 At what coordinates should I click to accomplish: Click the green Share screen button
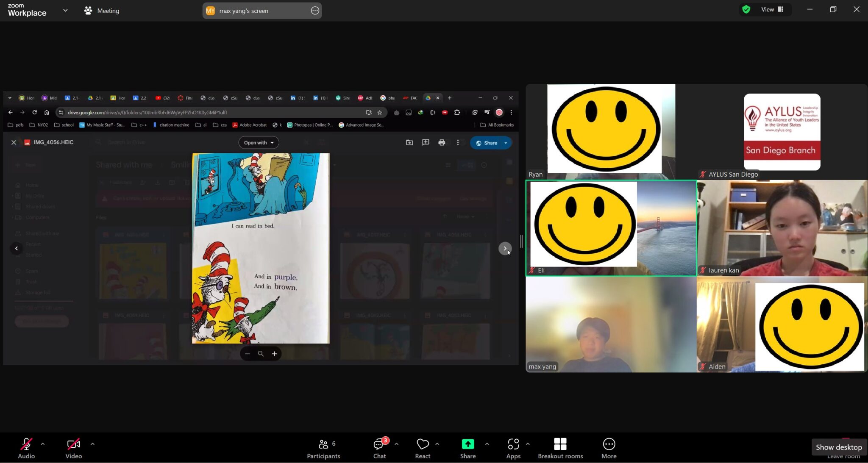(x=468, y=448)
